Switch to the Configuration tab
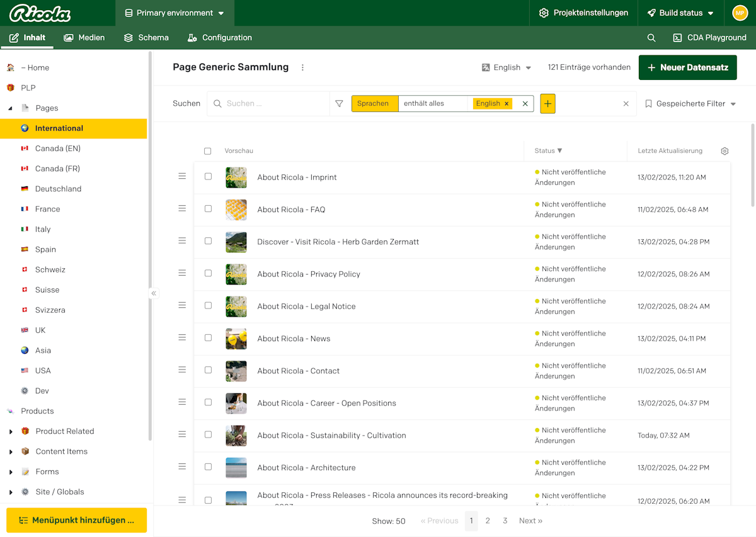Screen dimensions: 756x537 click(220, 38)
